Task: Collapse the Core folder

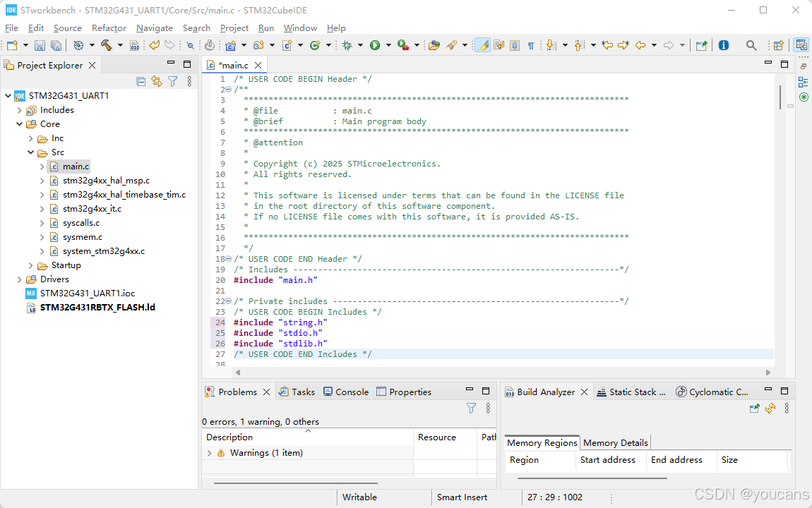Action: tap(20, 124)
